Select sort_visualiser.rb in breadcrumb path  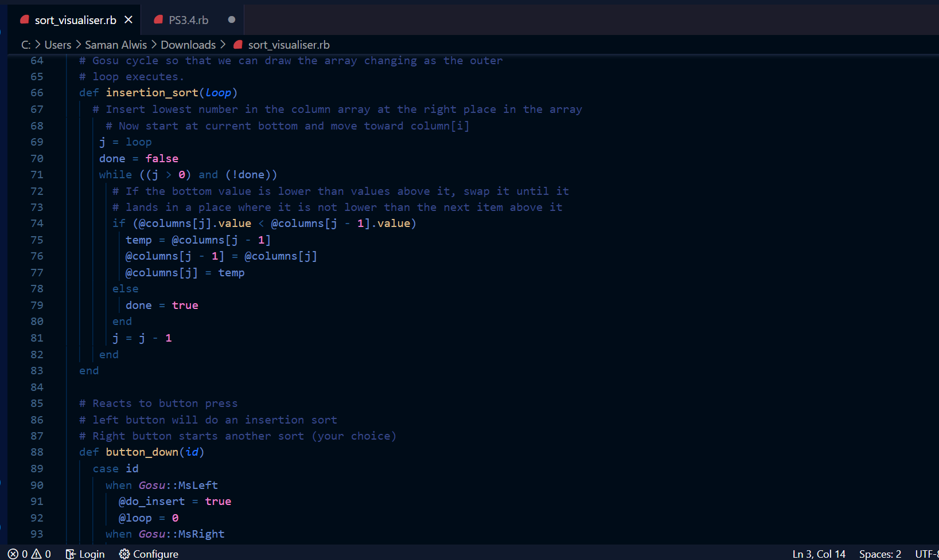coord(289,45)
